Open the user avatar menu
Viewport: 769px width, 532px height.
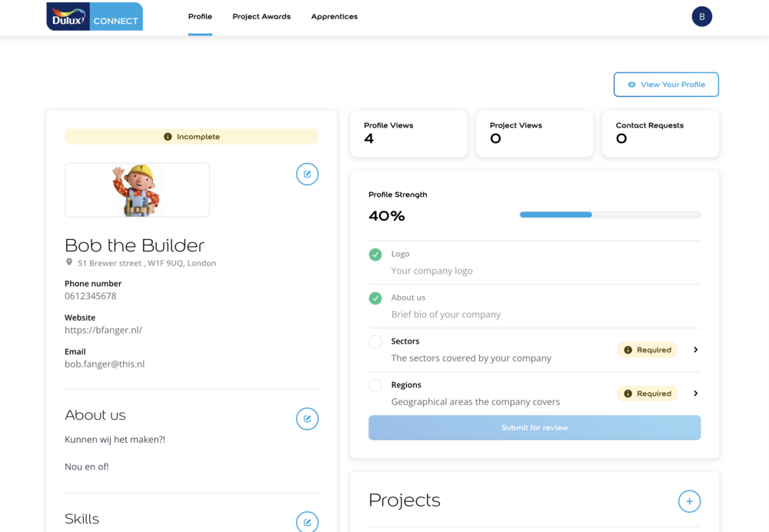[701, 16]
